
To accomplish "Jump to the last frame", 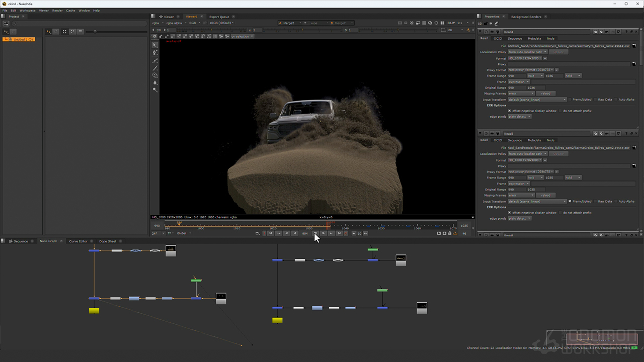I will click(339, 233).
